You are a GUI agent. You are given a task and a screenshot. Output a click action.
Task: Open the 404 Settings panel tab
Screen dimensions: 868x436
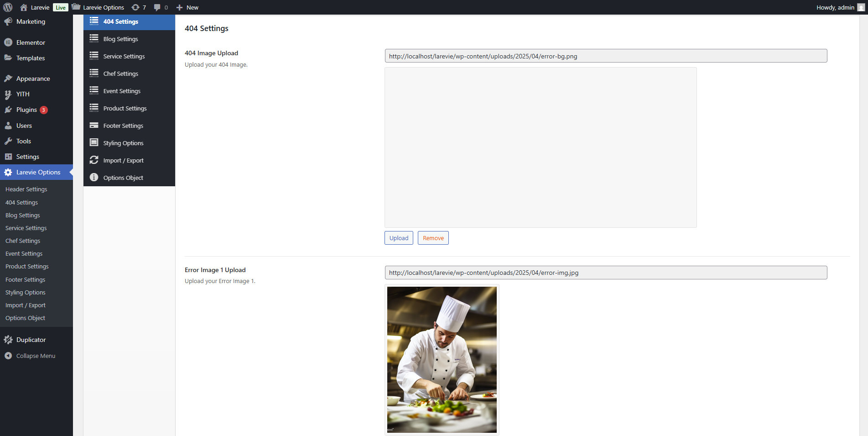coord(130,21)
